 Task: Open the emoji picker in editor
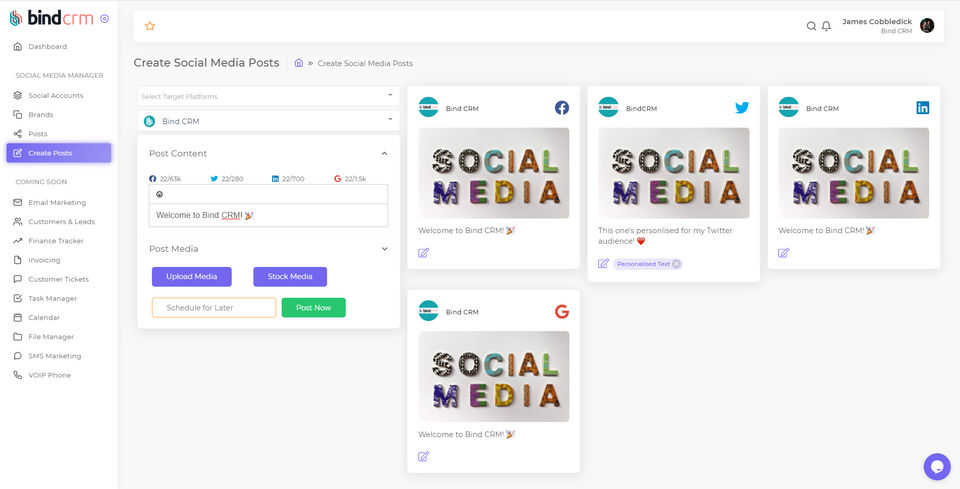point(160,194)
